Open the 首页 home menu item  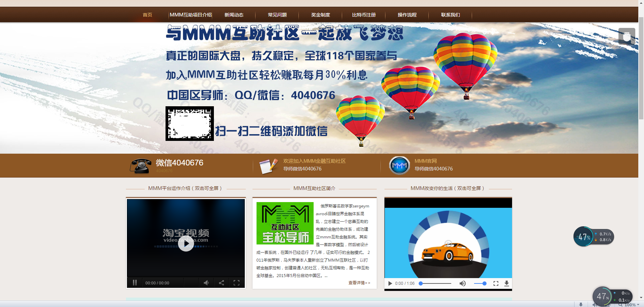tap(147, 15)
